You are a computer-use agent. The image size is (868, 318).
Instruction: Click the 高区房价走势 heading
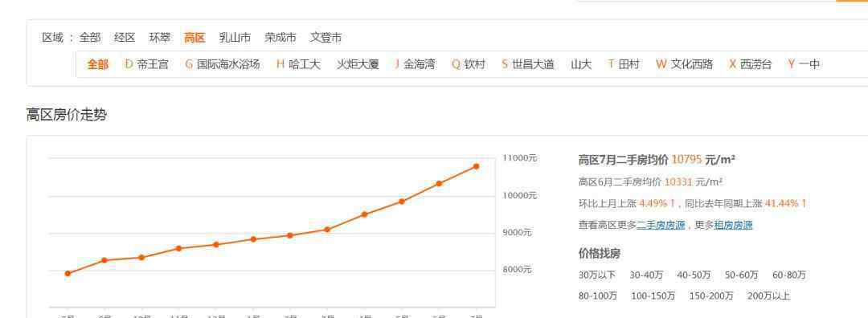(x=67, y=115)
